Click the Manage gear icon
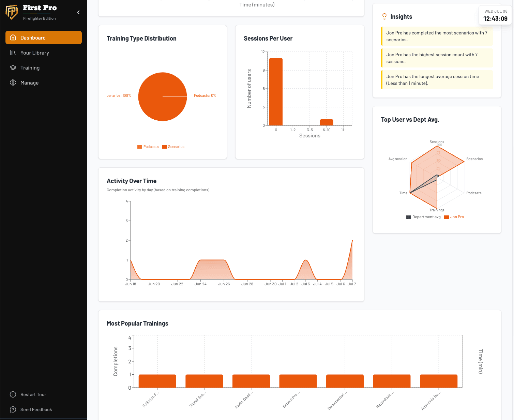The width and height of the screenshot is (514, 420). click(13, 82)
